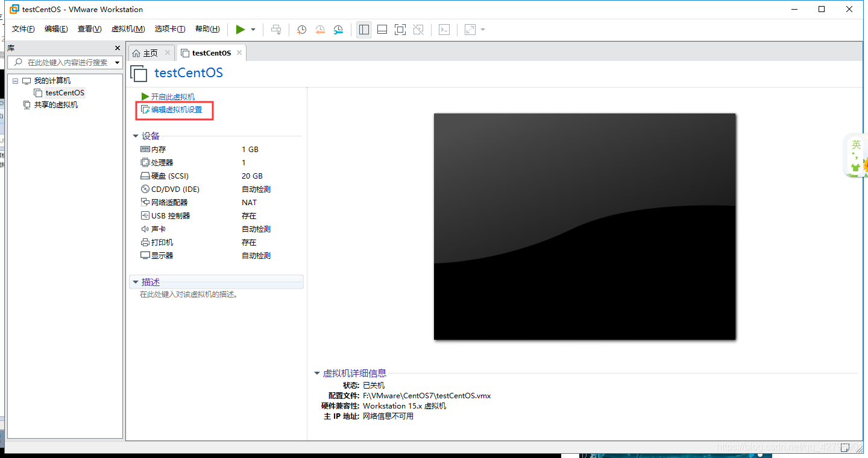
Task: Take a snapshot of the virtual machine
Action: pyautogui.click(x=301, y=29)
